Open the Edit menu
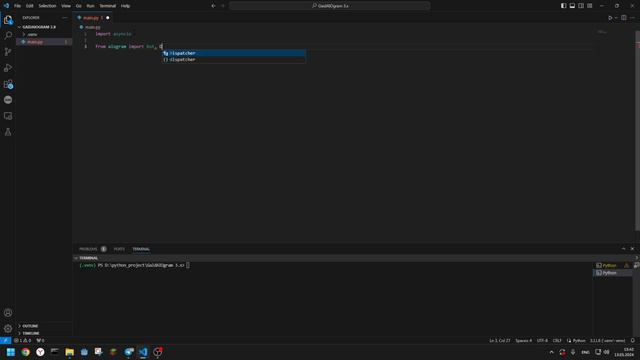This screenshot has width=640, height=360. tap(29, 6)
